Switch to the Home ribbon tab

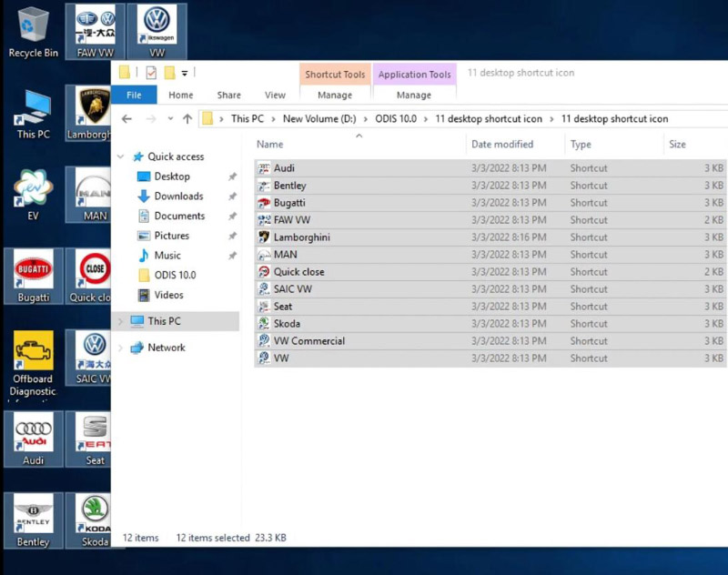point(180,95)
